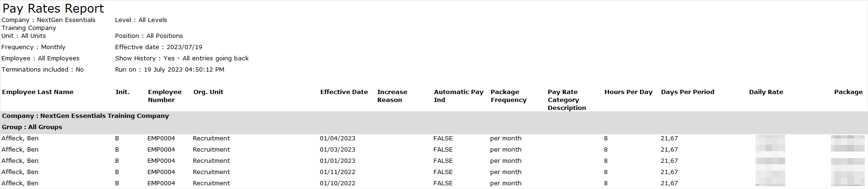Click the Group : All Groups row

tap(32, 127)
